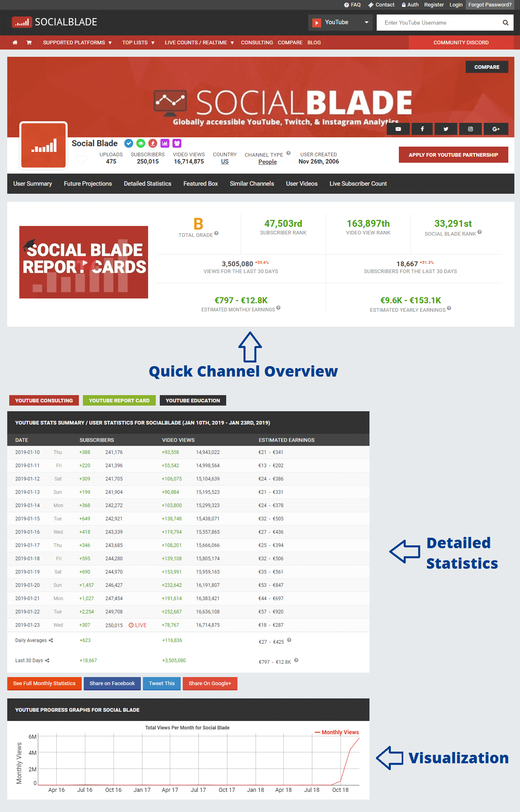Open the Twitter social link icon
The height and width of the screenshot is (812, 520).
(446, 129)
